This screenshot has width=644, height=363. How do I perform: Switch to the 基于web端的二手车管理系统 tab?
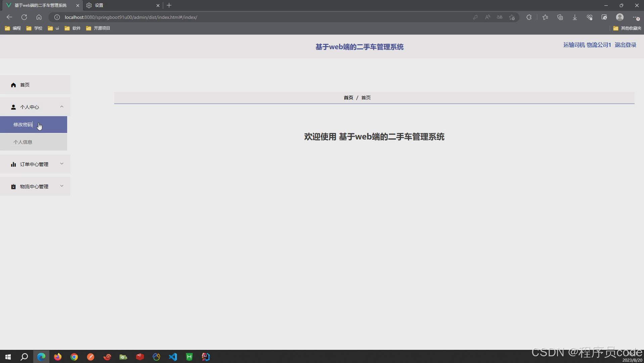pos(40,5)
